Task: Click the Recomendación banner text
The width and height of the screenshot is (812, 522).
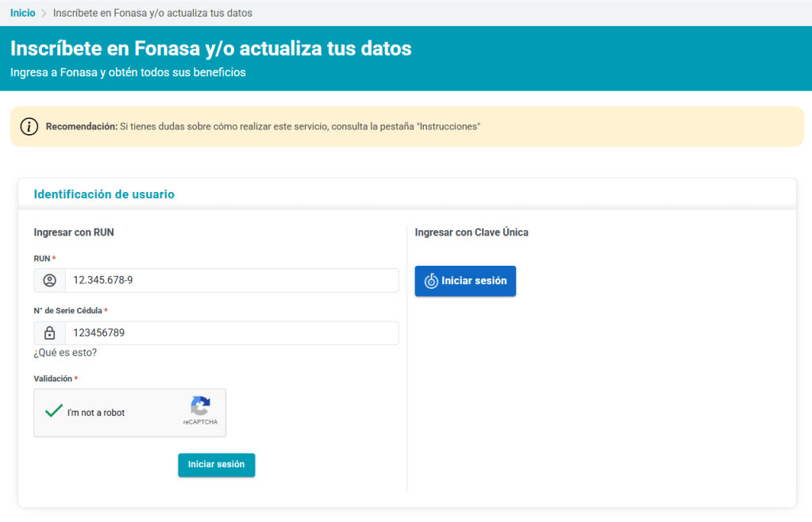Action: coord(263,127)
